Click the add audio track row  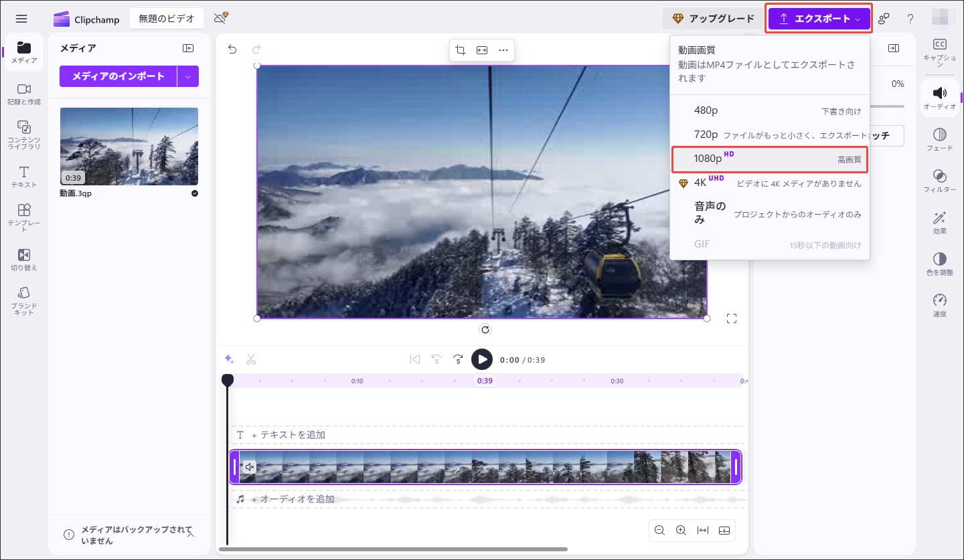(x=489, y=499)
